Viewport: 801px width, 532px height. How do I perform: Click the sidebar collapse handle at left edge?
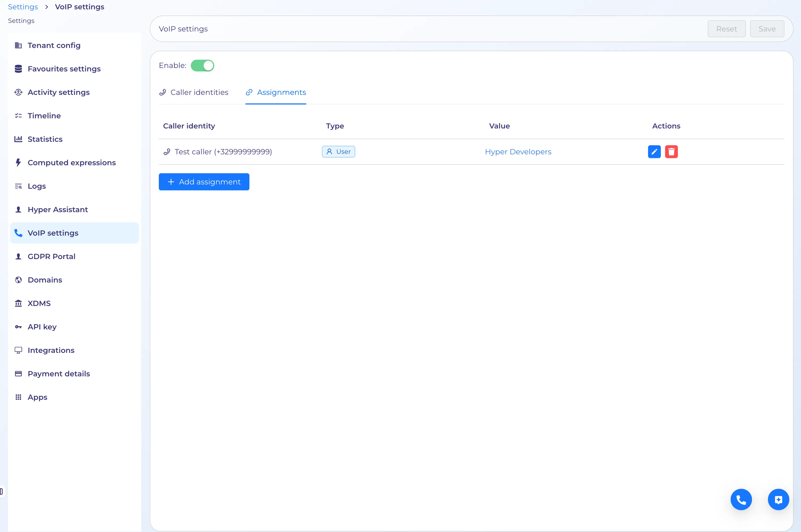click(x=2, y=491)
